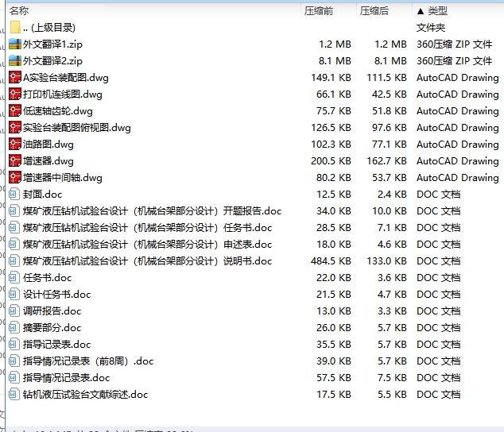Image resolution: width=504 pixels, height=432 pixels.
Task: Click the zip icon of 外文翻译1.zip
Action: tap(15, 44)
